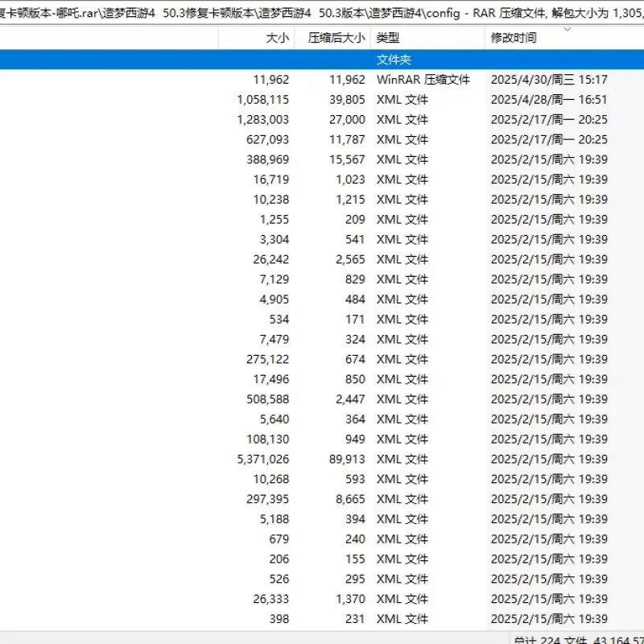Select the file with size 7,129
Image resolution: width=644 pixels, height=644 pixels.
(x=275, y=279)
